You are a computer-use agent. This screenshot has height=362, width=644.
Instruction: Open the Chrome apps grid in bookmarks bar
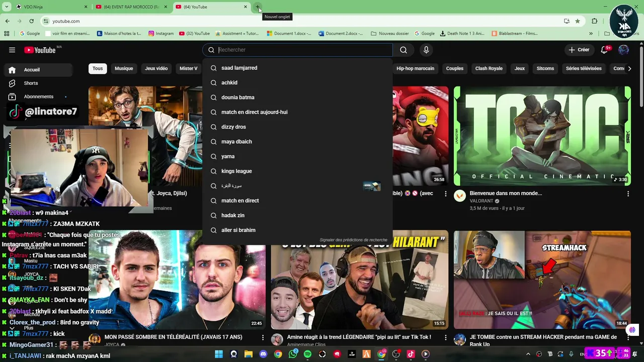(7, 34)
